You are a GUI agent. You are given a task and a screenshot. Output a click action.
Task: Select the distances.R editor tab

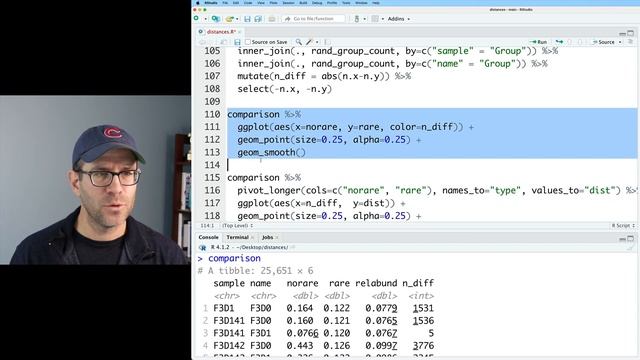pos(220,31)
